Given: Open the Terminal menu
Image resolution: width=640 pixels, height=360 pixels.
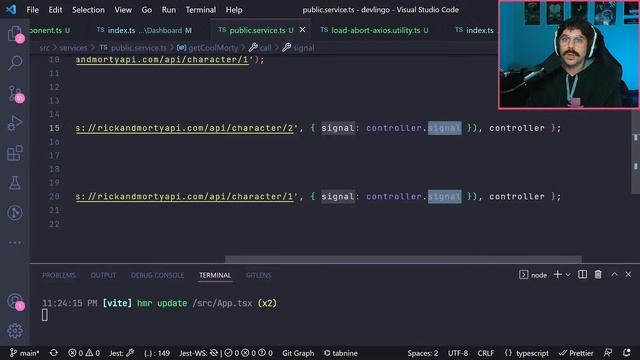Looking at the screenshot, I should pyautogui.click(x=201, y=10).
